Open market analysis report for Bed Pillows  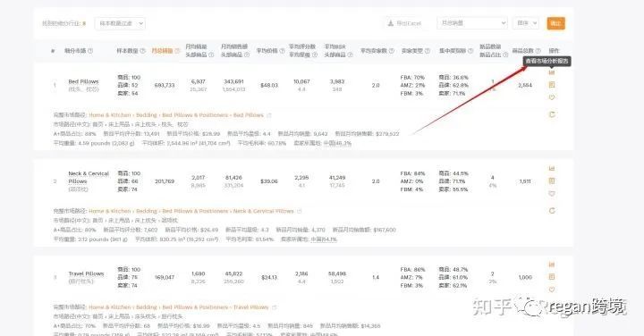[552, 72]
